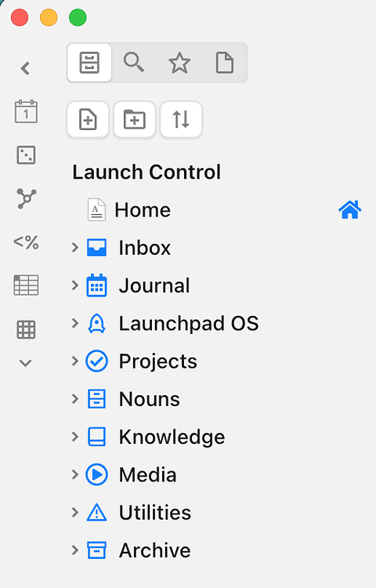Viewport: 376px width, 588px height.
Task: Create a new note
Action: pos(88,120)
